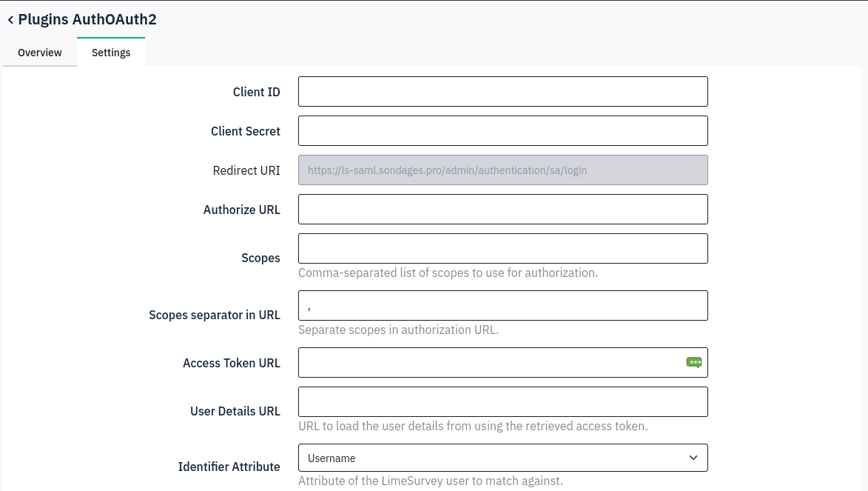Click the Client ID label
The height and width of the screenshot is (491, 868).
(x=256, y=92)
